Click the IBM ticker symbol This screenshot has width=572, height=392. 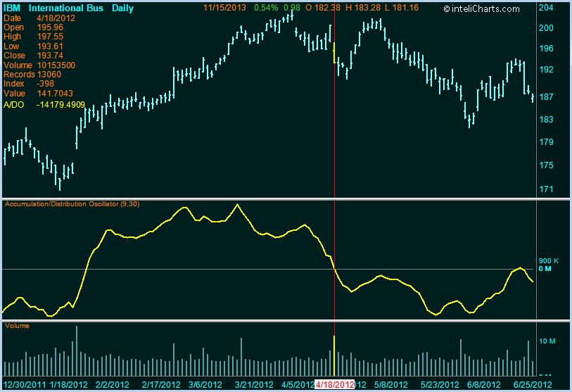coord(12,8)
